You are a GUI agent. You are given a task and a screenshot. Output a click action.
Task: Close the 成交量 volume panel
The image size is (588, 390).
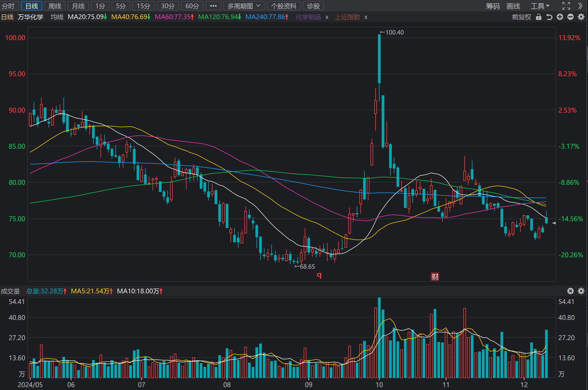point(570,291)
